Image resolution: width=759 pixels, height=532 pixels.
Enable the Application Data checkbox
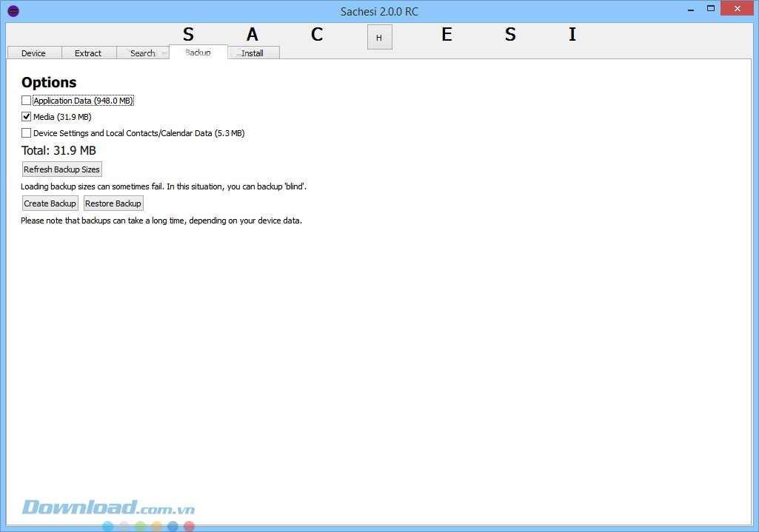27,101
